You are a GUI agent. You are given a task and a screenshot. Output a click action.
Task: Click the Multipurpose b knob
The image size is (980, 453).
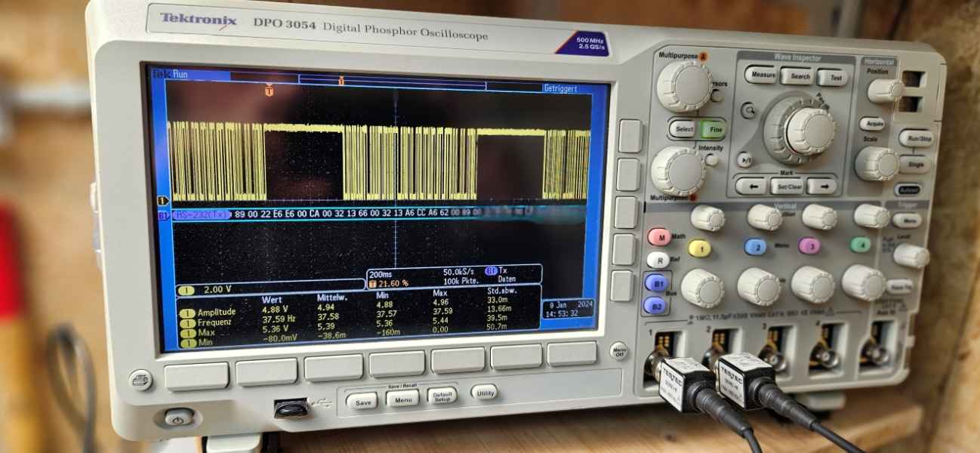click(678, 170)
